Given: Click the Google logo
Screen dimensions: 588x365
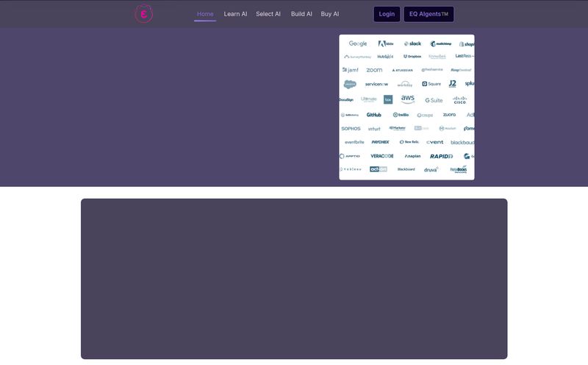Looking at the screenshot, I should click(358, 43).
